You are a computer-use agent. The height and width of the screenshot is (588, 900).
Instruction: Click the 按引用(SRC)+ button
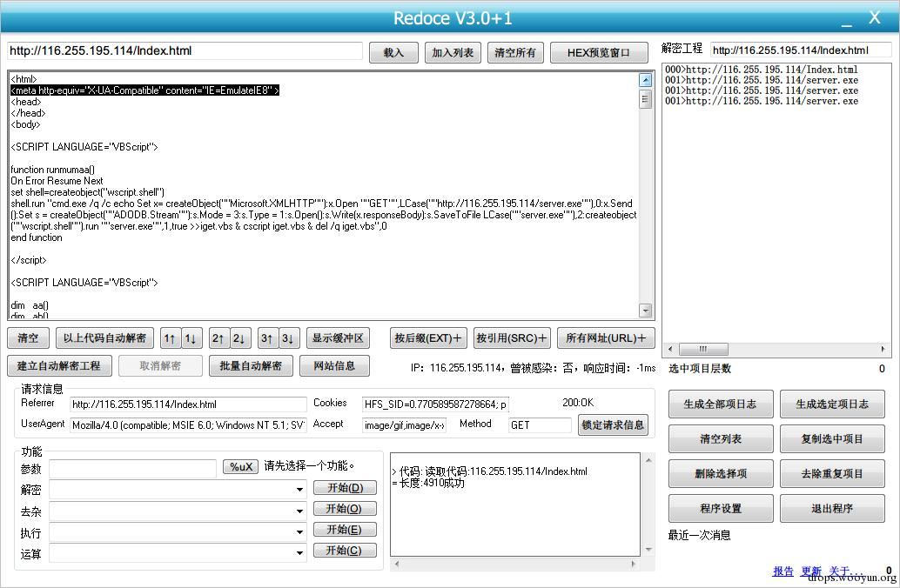(x=512, y=337)
